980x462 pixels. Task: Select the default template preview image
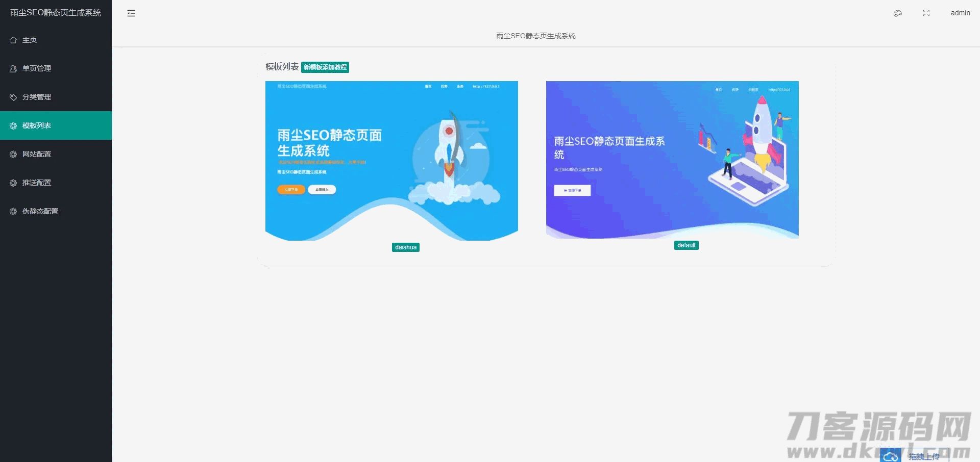(672, 160)
